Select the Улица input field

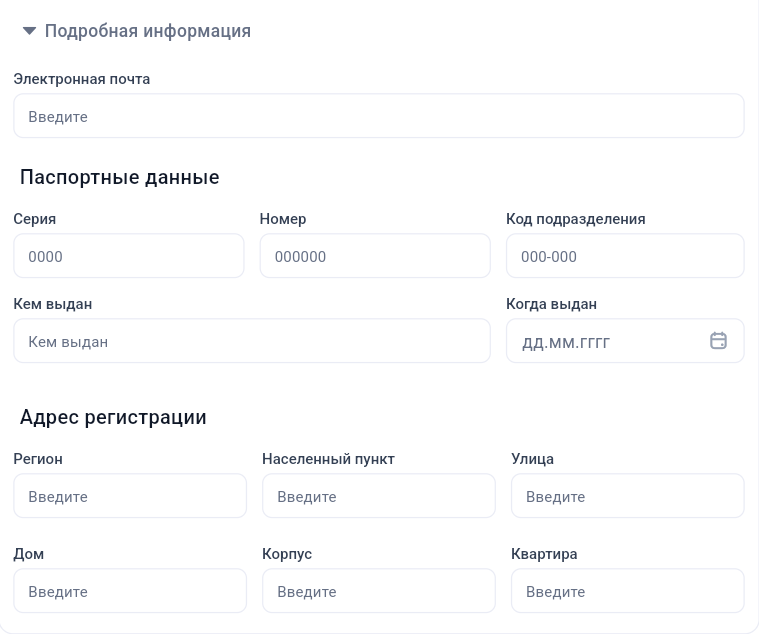627,496
